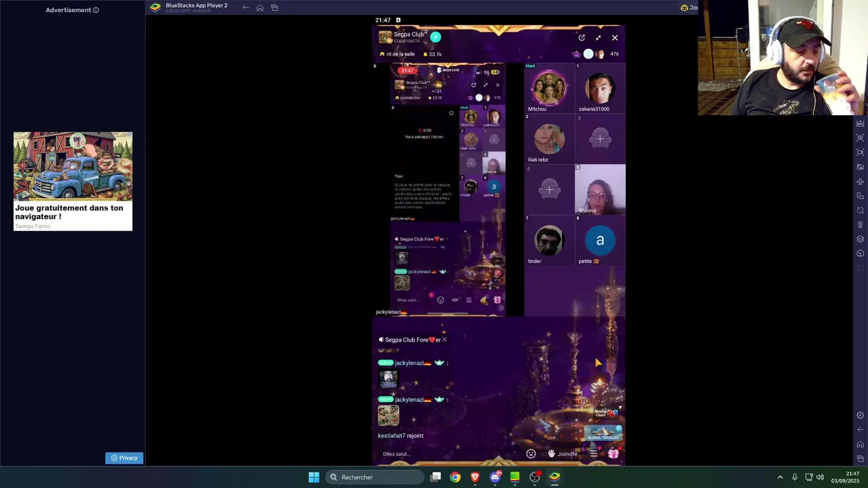The image size is (868, 488).
Task: Click the Advertisement info icon
Action: (96, 10)
